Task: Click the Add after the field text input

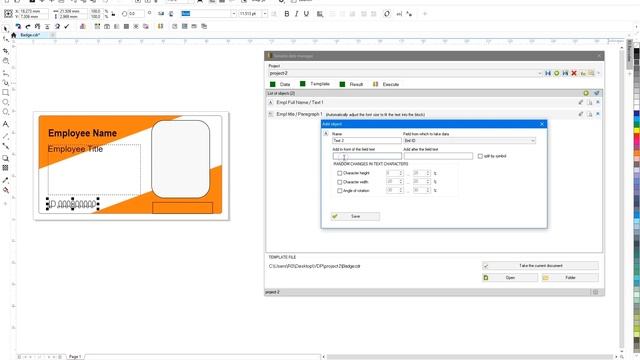Action: pyautogui.click(x=438, y=156)
